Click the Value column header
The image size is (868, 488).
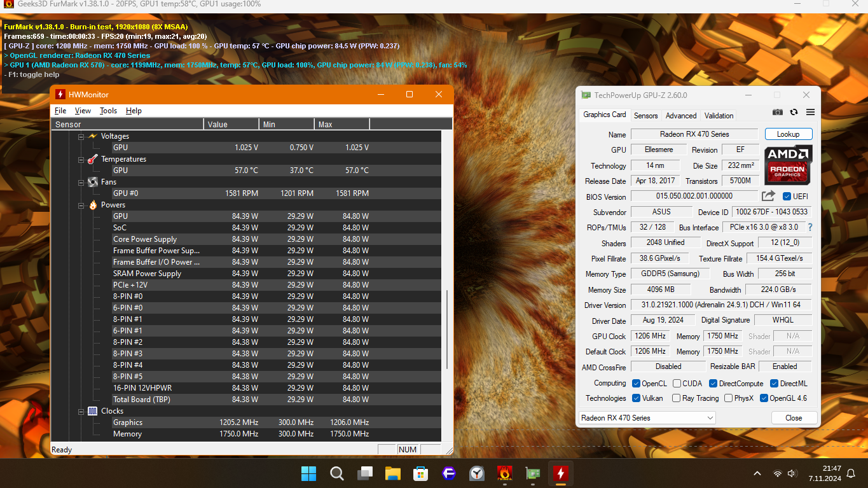pos(231,124)
